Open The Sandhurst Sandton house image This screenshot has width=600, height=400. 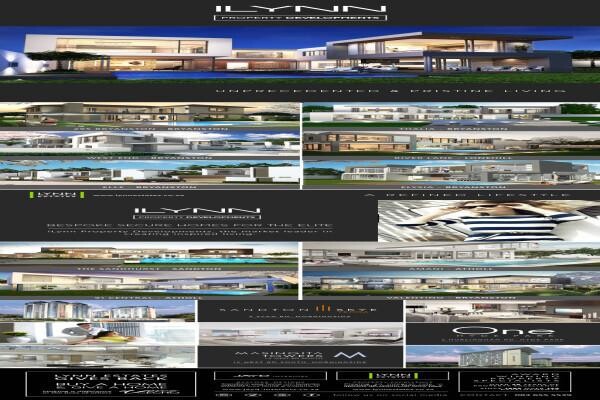click(x=149, y=253)
